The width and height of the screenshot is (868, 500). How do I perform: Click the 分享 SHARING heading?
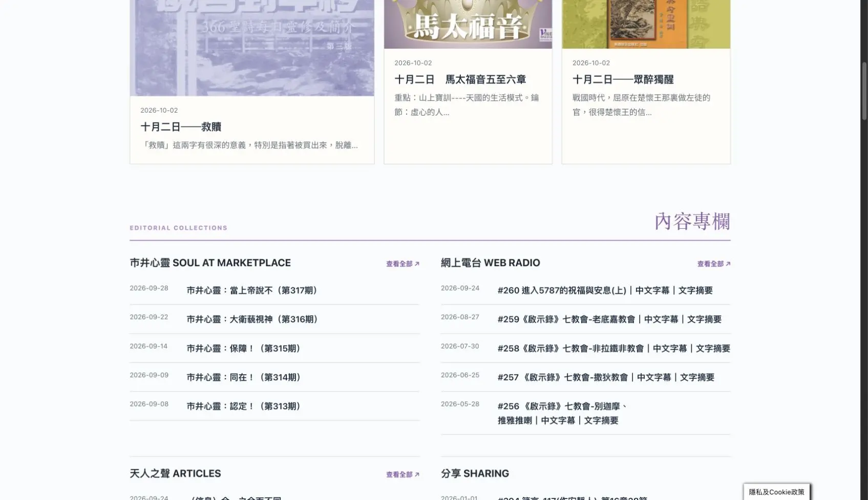[475, 474]
